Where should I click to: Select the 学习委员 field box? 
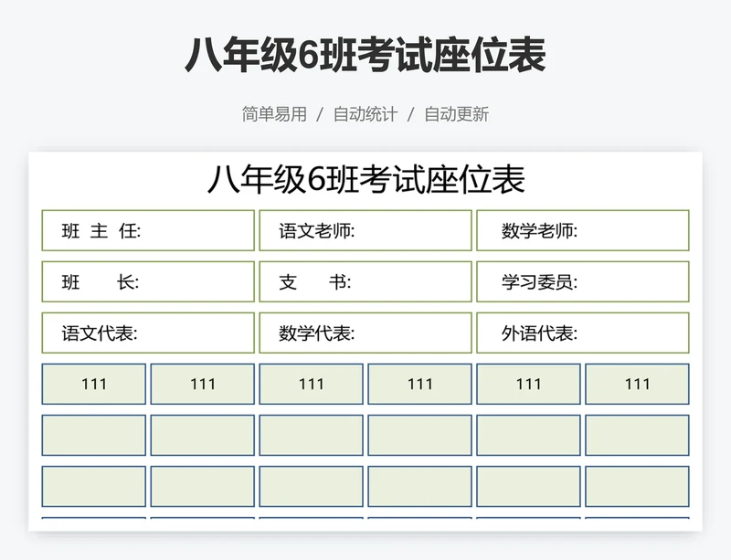[583, 281]
